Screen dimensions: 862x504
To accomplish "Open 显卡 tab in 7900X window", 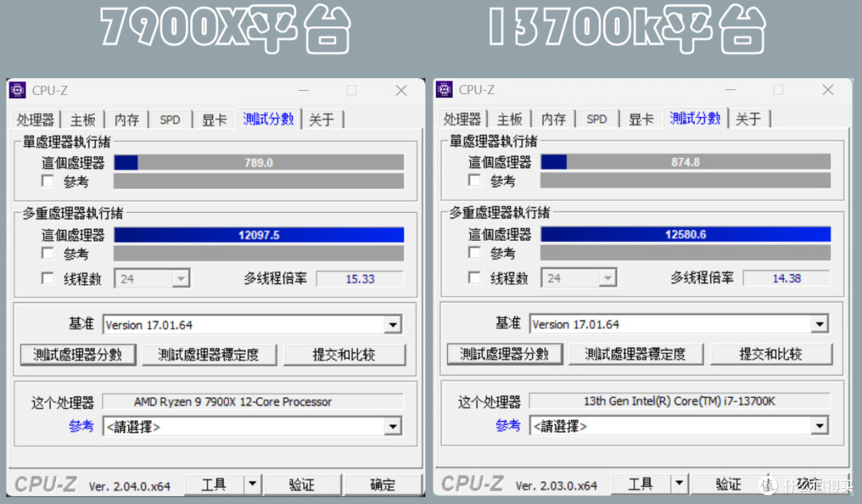I will tap(215, 120).
